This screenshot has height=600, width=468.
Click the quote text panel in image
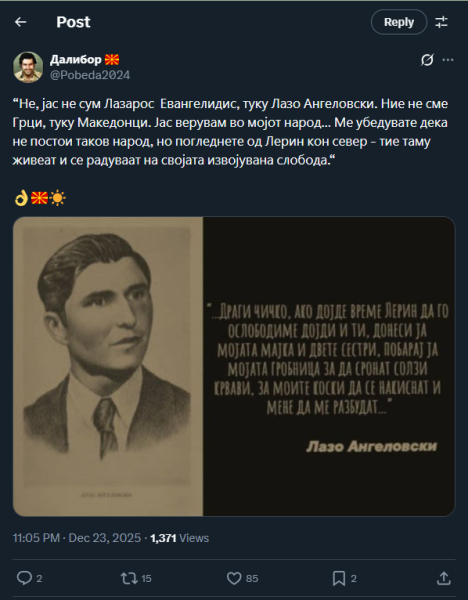click(329, 367)
